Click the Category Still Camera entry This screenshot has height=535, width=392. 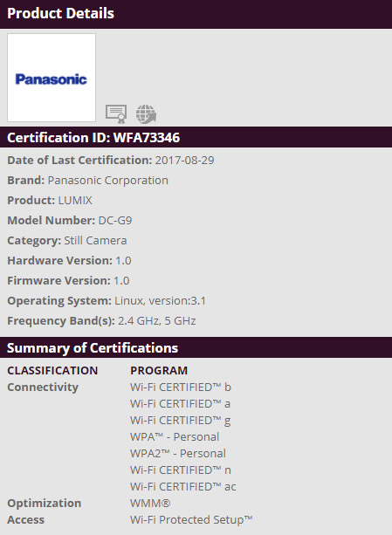67,241
